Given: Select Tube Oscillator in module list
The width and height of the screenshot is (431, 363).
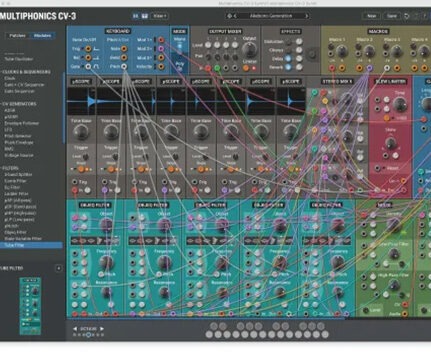Looking at the screenshot, I should [x=19, y=59].
